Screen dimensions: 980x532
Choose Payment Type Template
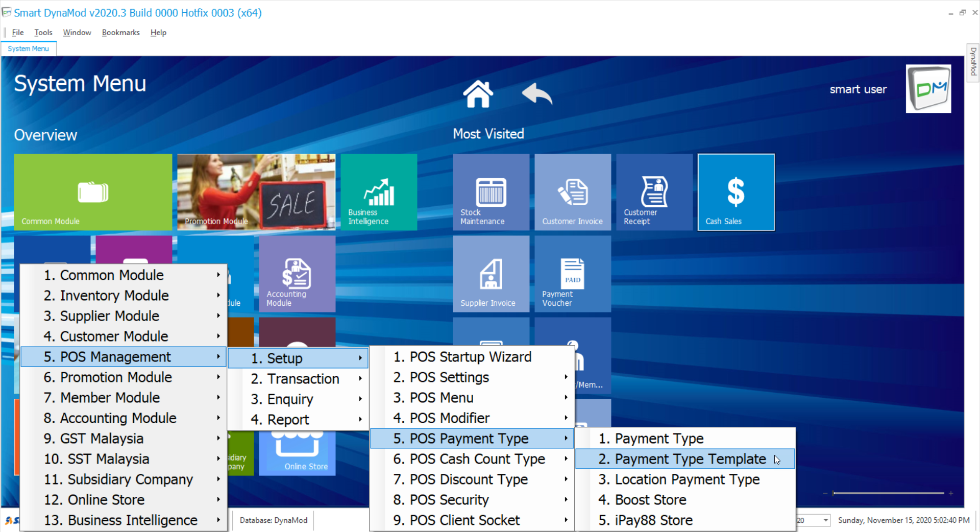click(685, 458)
